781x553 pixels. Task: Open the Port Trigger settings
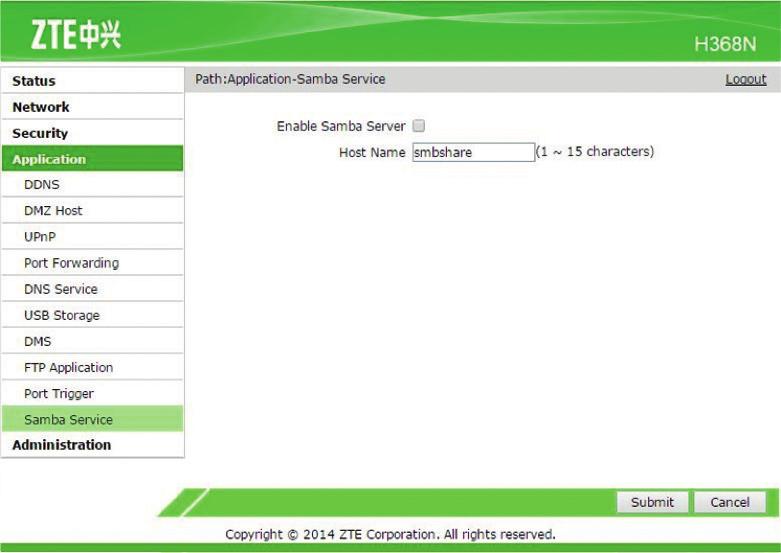pos(93,394)
